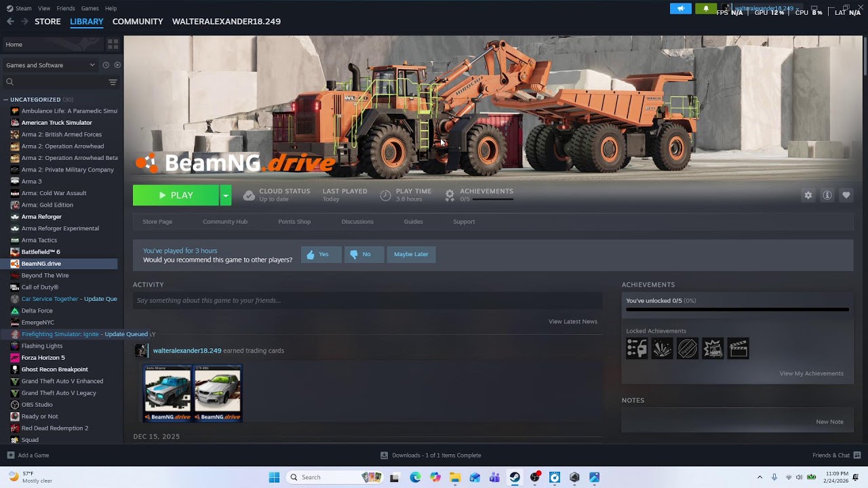This screenshot has height=488, width=868.
Task: Open Points Shop link
Action: (294, 222)
